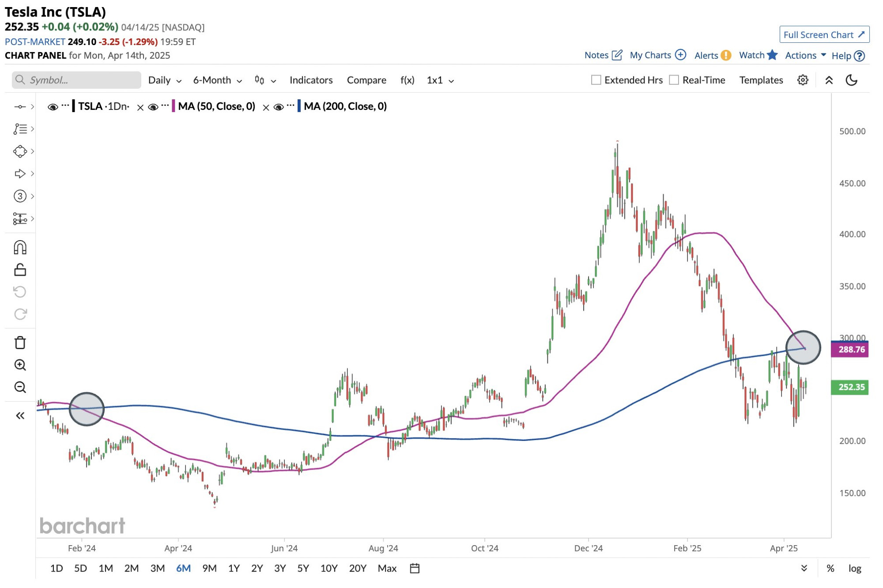Open the Daily frequency dropdown
This screenshot has width=883, height=588.
[165, 80]
